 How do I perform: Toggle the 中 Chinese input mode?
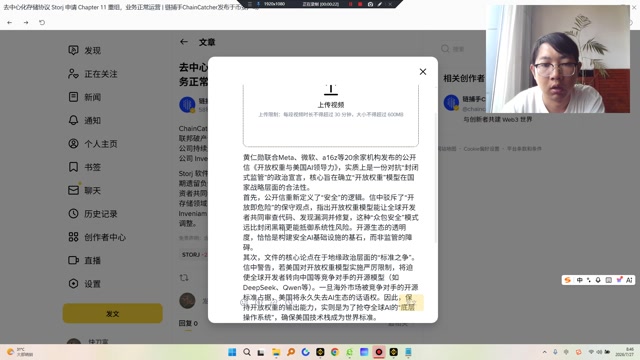579,280
